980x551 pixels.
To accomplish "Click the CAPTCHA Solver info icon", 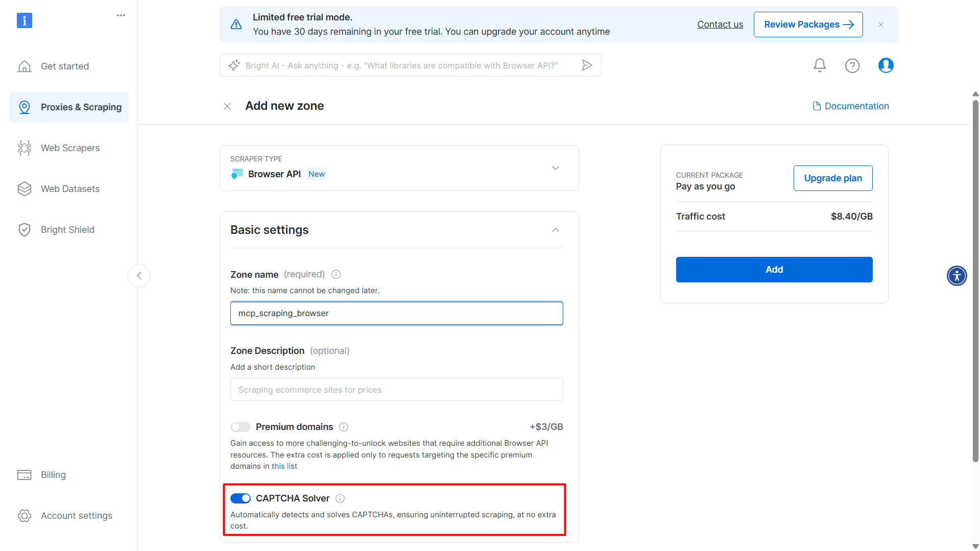I will tap(340, 498).
